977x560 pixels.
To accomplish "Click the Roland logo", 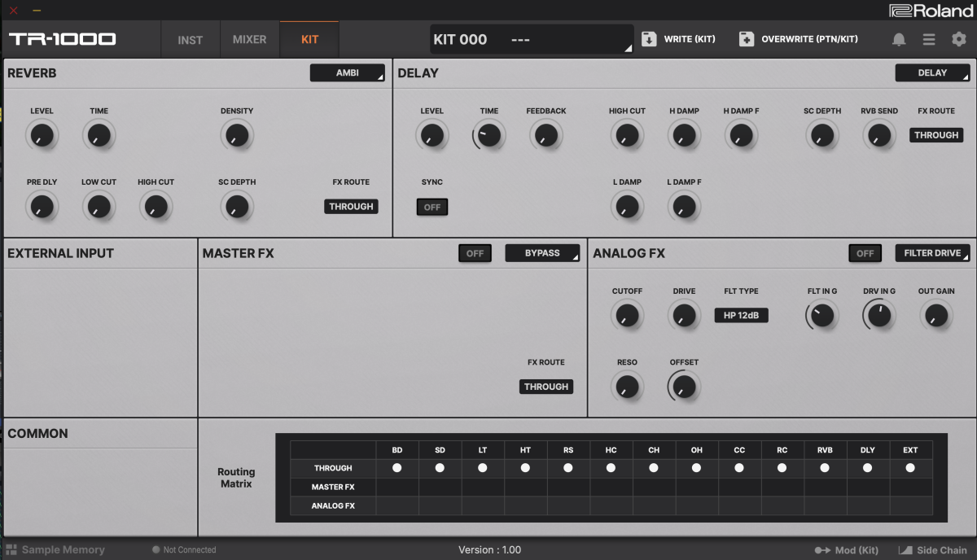I will [930, 11].
